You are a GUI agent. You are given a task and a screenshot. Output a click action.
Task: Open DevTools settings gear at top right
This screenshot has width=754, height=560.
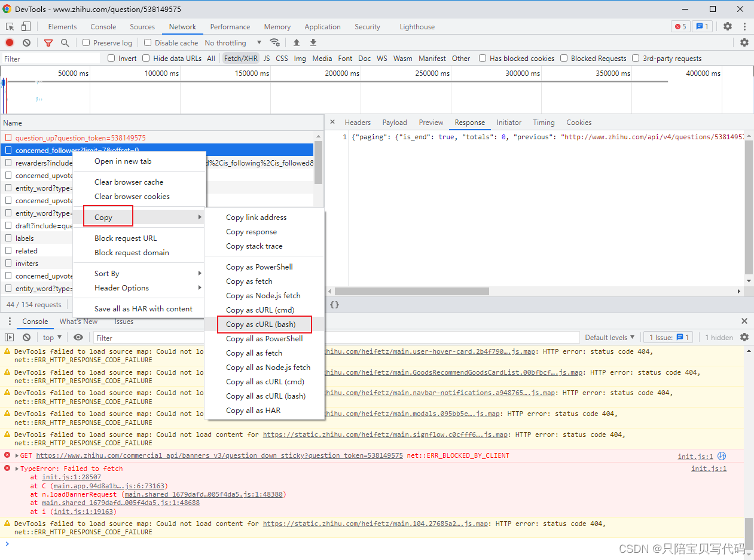(728, 26)
